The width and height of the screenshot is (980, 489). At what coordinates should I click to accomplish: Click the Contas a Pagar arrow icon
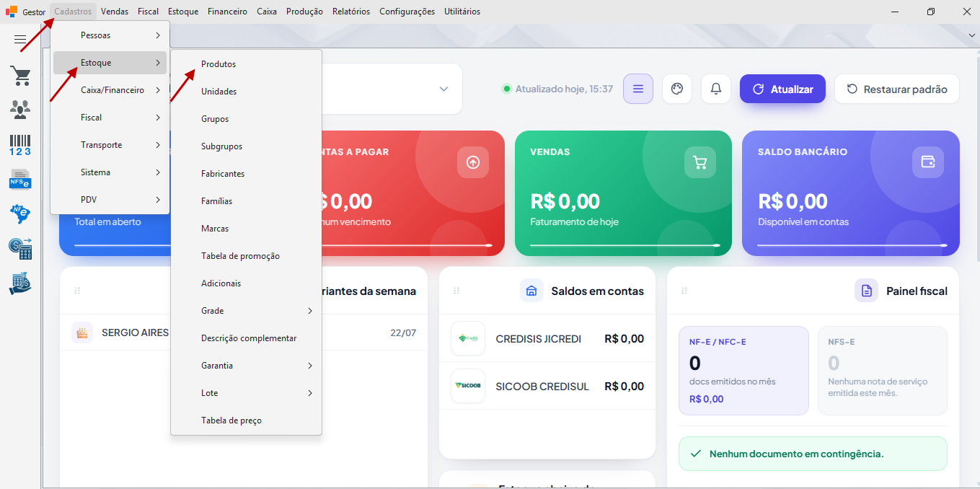tap(473, 162)
